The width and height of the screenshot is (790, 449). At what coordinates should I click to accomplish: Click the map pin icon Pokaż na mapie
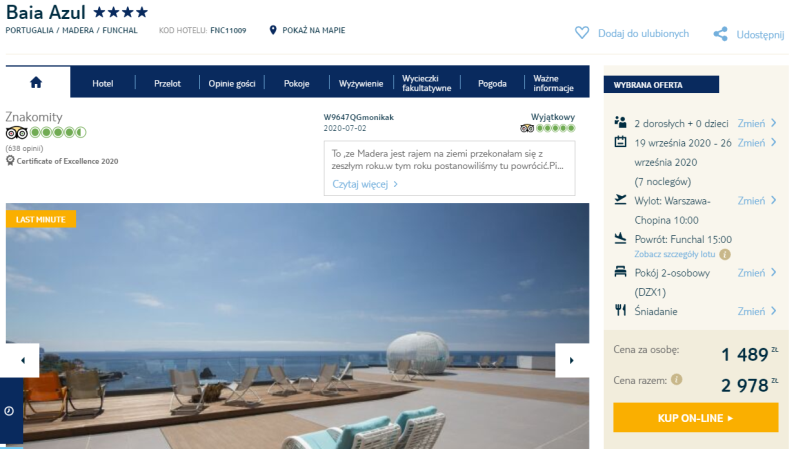[273, 30]
